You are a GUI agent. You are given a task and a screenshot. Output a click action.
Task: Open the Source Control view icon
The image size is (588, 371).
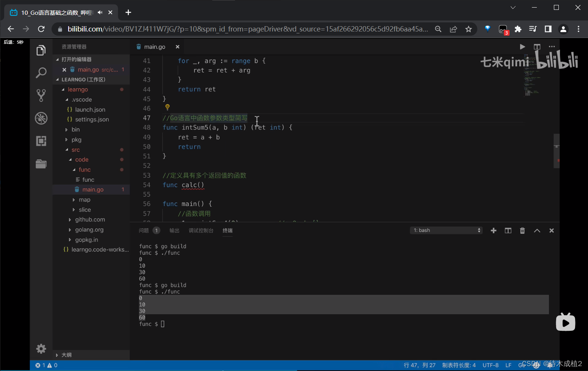tap(41, 95)
